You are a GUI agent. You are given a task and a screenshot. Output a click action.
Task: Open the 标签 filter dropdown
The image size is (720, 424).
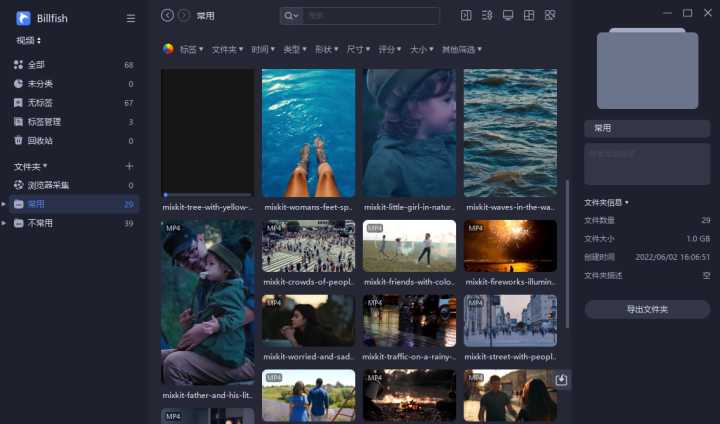(x=191, y=49)
